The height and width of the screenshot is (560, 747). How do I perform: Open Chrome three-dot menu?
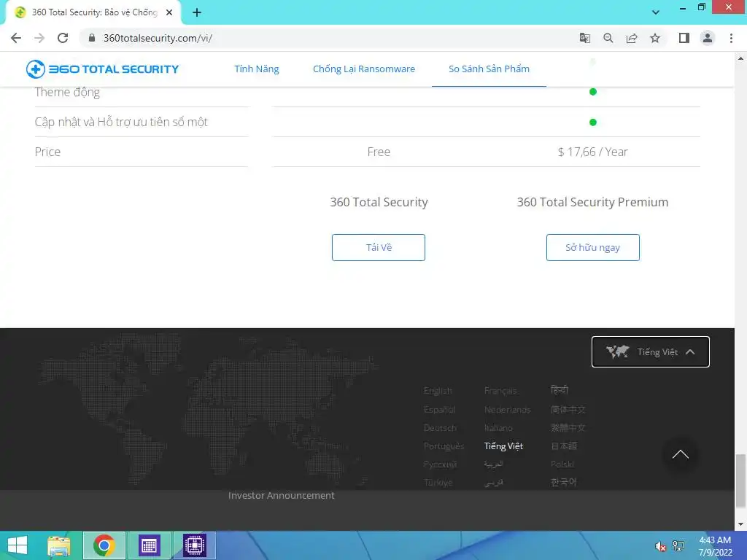[731, 38]
